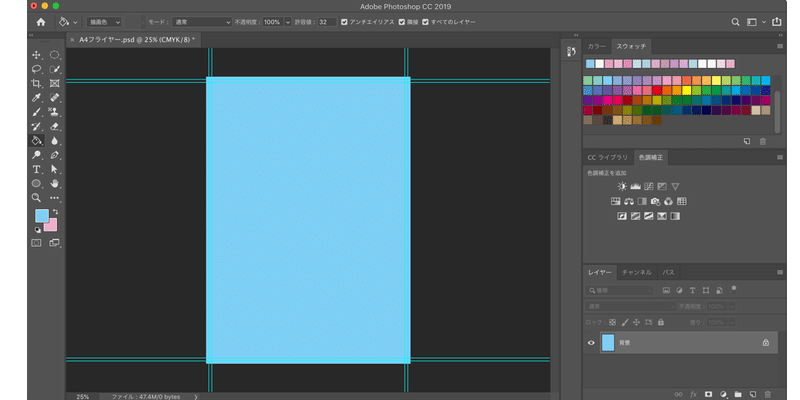
Task: Switch to the チャンネル tab
Action: coord(636,272)
